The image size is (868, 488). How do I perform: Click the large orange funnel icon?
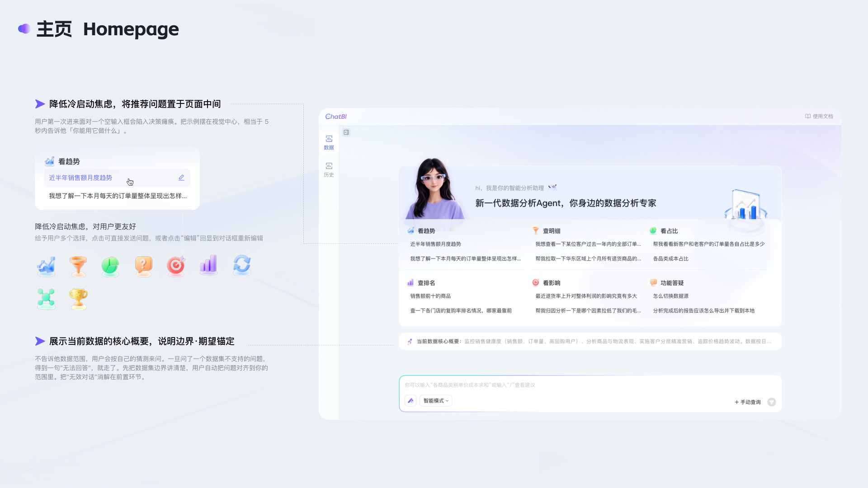pyautogui.click(x=78, y=266)
